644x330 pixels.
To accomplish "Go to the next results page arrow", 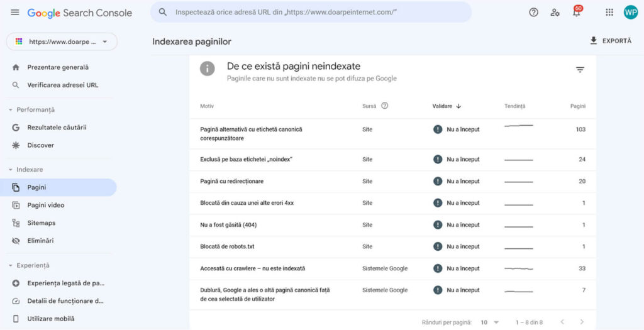I will pyautogui.click(x=582, y=322).
